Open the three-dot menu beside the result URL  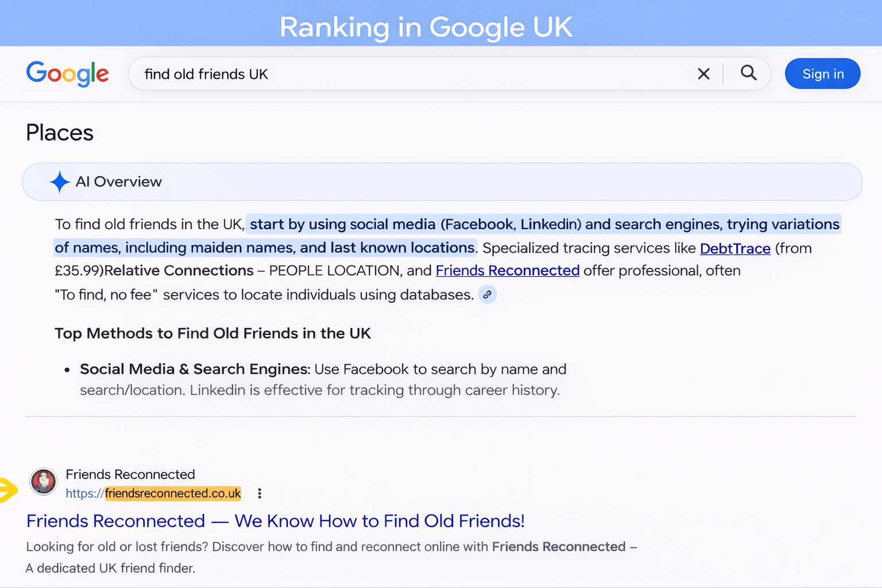coord(260,493)
